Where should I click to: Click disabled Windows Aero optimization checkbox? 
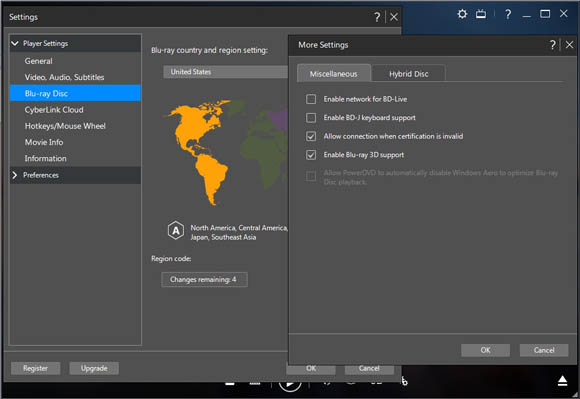[311, 176]
